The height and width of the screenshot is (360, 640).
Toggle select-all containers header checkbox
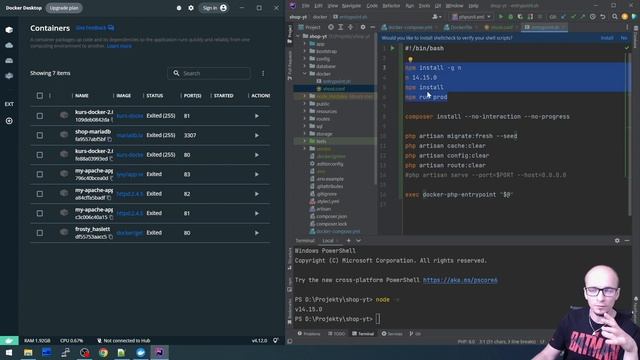[x=40, y=96]
